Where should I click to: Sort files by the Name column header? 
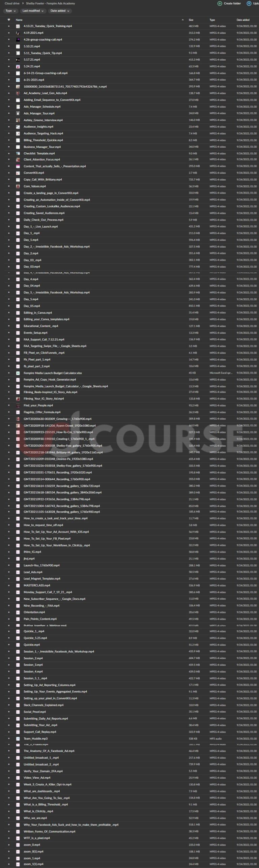pos(19,20)
